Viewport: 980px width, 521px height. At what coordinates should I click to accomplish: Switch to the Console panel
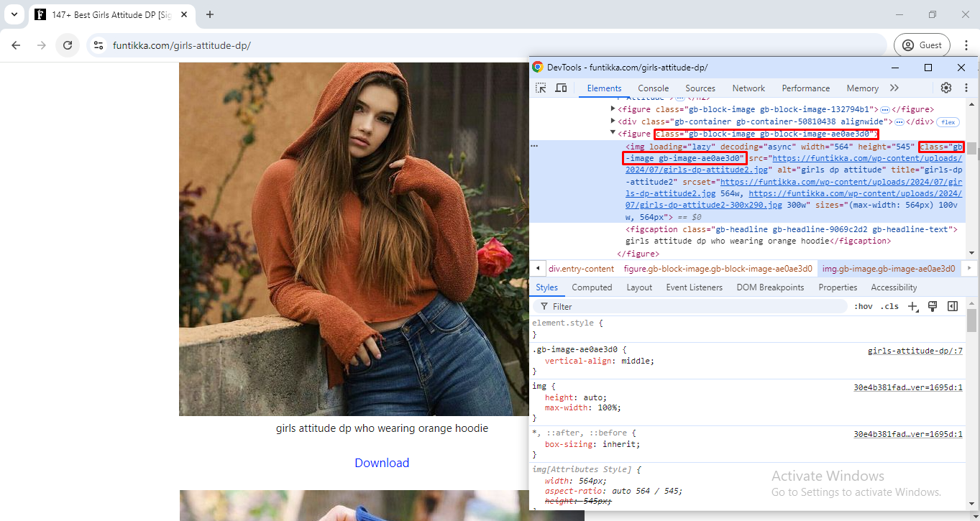pos(653,88)
